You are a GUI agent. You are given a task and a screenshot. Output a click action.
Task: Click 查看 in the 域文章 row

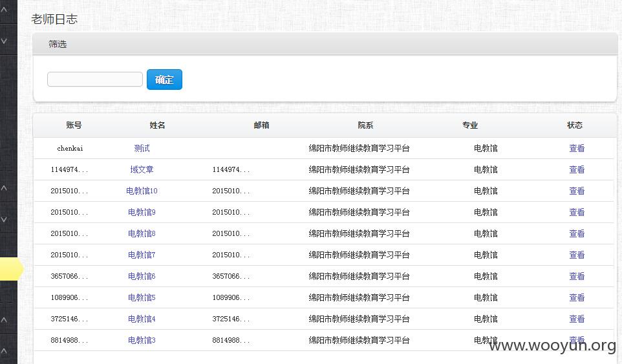click(577, 169)
